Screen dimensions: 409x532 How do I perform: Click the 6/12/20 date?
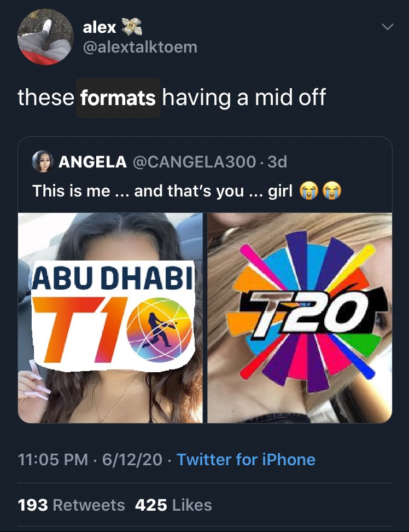click(x=132, y=459)
